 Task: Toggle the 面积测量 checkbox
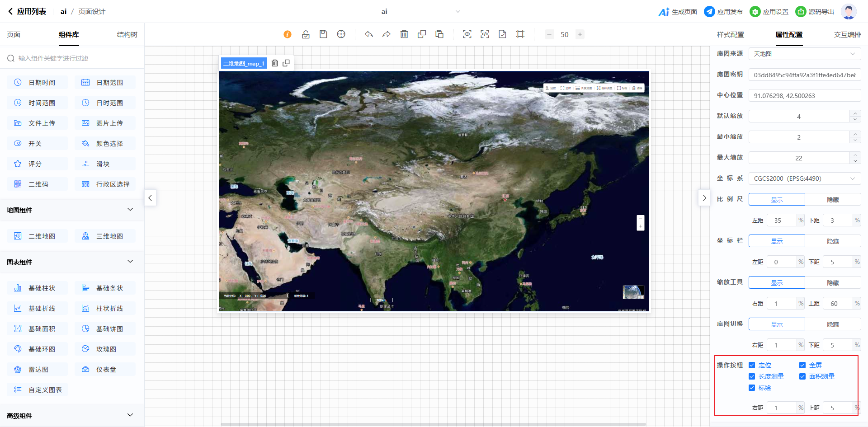pos(802,376)
